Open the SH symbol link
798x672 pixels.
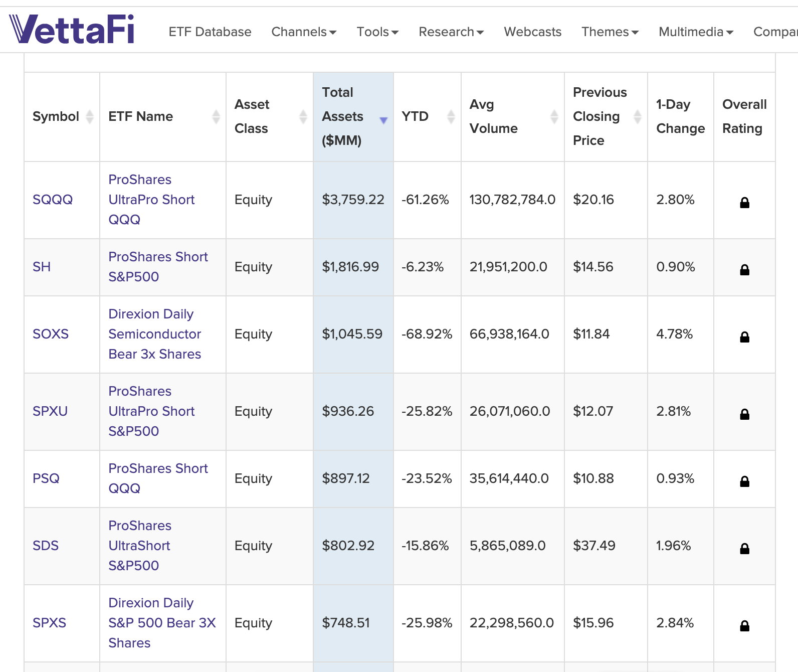coord(42,267)
